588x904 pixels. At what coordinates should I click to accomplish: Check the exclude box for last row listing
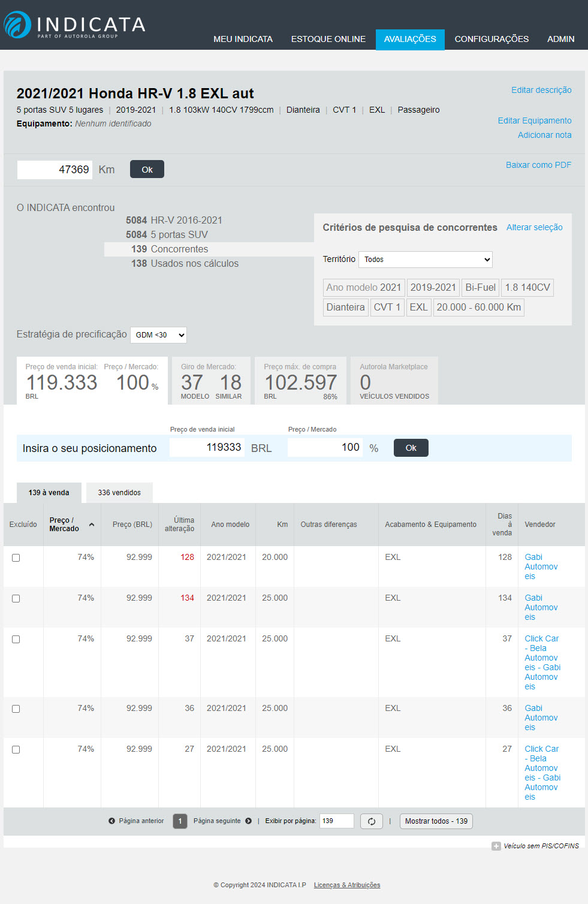tap(16, 750)
